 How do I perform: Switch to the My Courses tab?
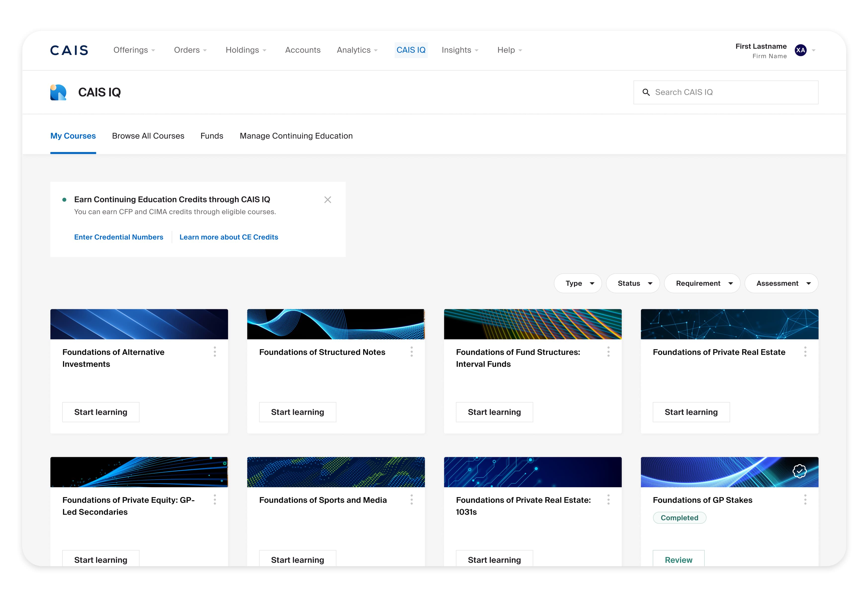73,136
